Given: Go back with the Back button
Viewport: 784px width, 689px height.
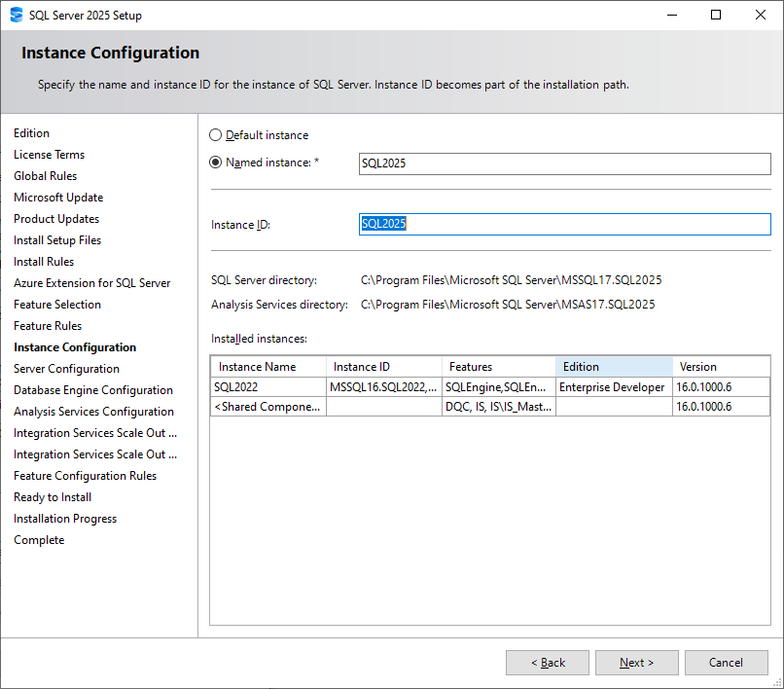Looking at the screenshot, I should 548,663.
